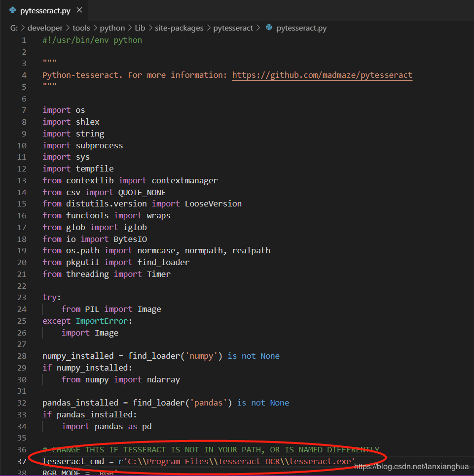The image size is (474, 476).
Task: Click 'os' in import os line
Action: click(x=80, y=110)
